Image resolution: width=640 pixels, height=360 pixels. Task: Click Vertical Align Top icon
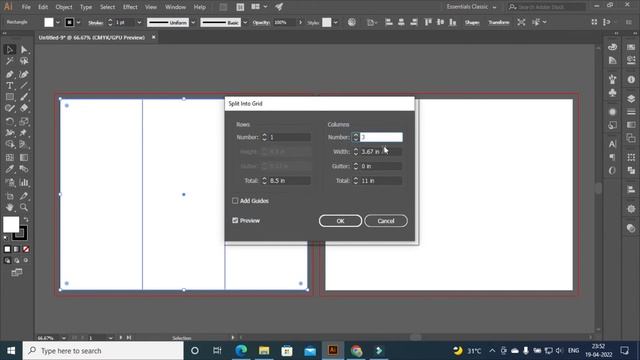point(428,22)
